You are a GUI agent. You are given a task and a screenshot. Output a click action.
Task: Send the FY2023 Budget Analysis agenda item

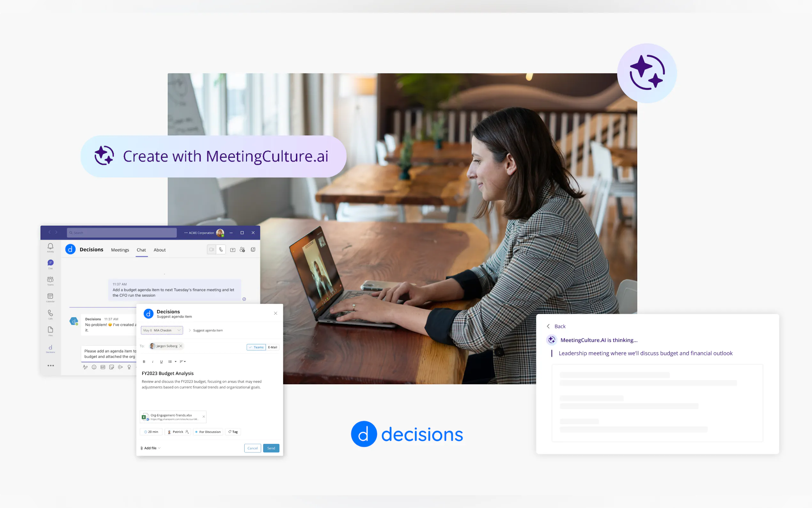[x=271, y=448]
